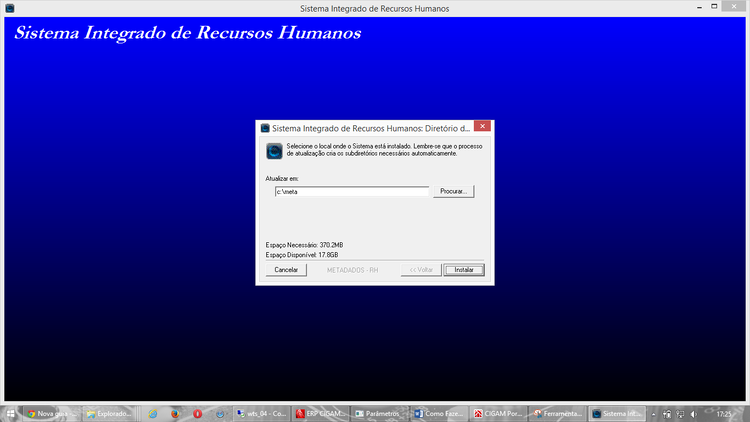Focus the 'Atualizar em' path field

tap(352, 191)
